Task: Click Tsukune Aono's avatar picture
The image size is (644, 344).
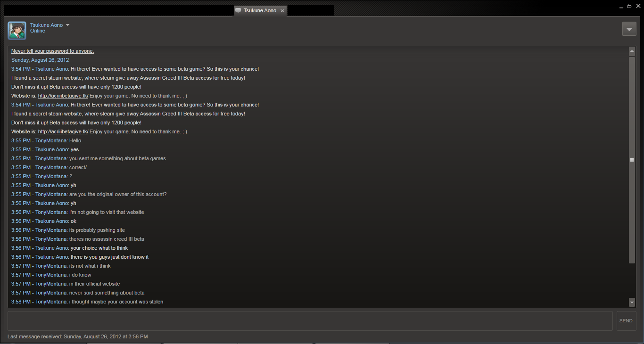Action: (x=17, y=31)
